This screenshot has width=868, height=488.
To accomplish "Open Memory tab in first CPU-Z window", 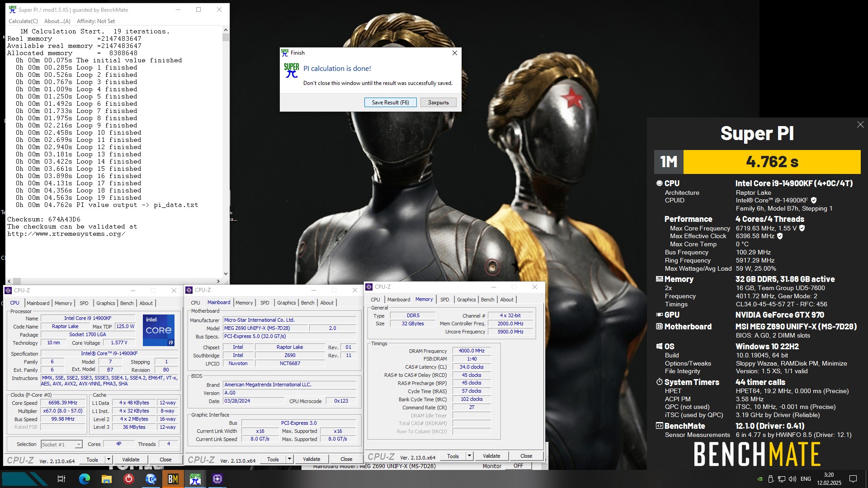I will 63,303.
